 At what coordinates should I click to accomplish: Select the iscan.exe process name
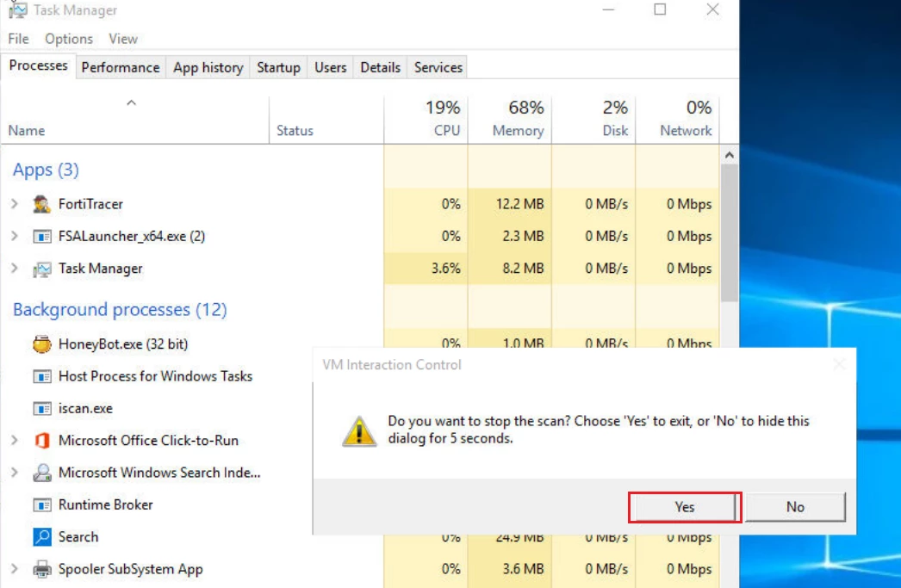(85, 408)
